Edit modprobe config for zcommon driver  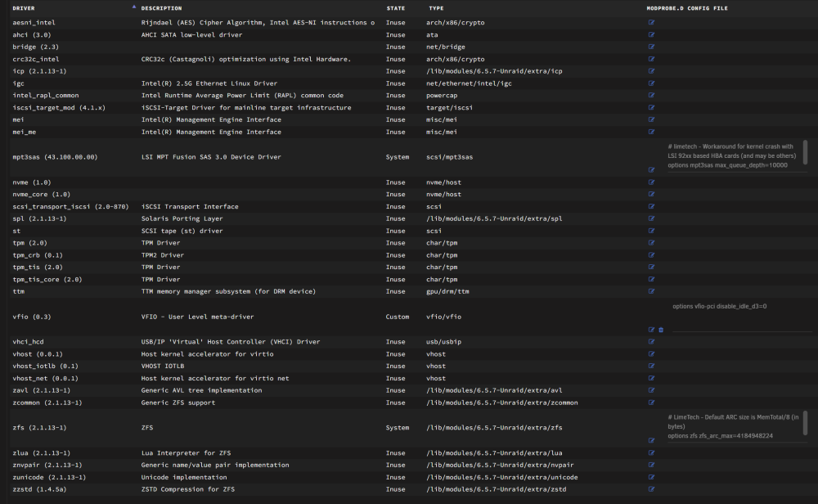tap(651, 403)
